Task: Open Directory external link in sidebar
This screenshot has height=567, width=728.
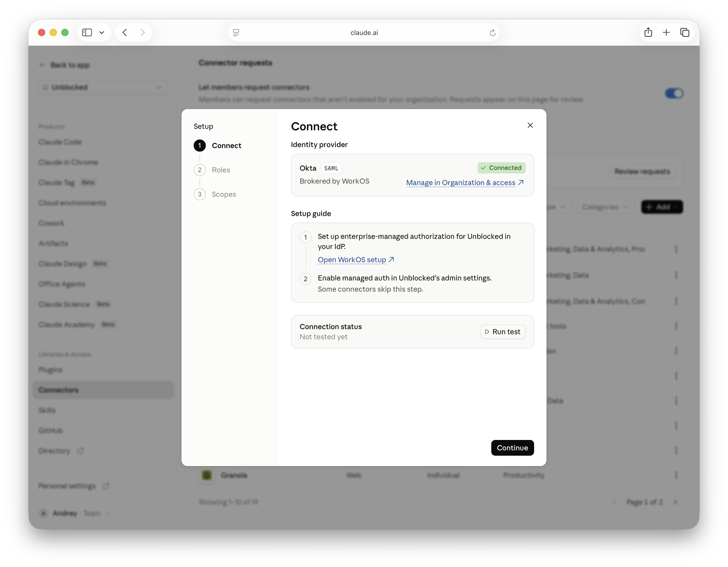Action: pos(61,451)
